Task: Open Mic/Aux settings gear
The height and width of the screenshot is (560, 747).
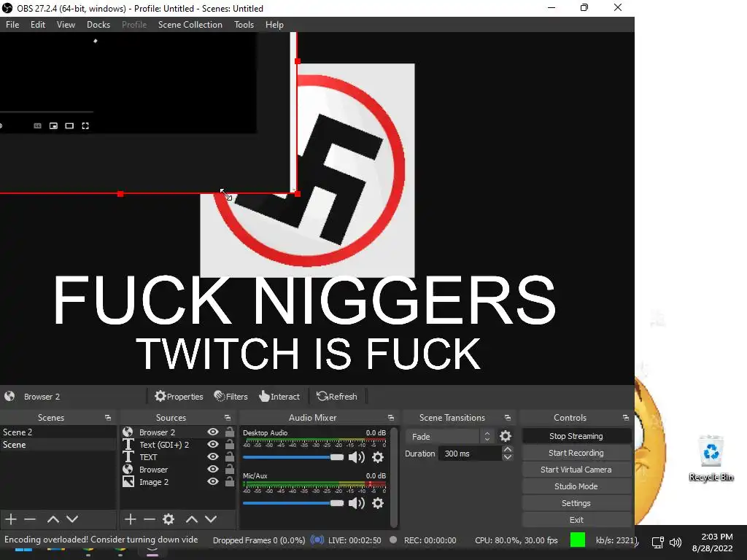Action: click(378, 503)
